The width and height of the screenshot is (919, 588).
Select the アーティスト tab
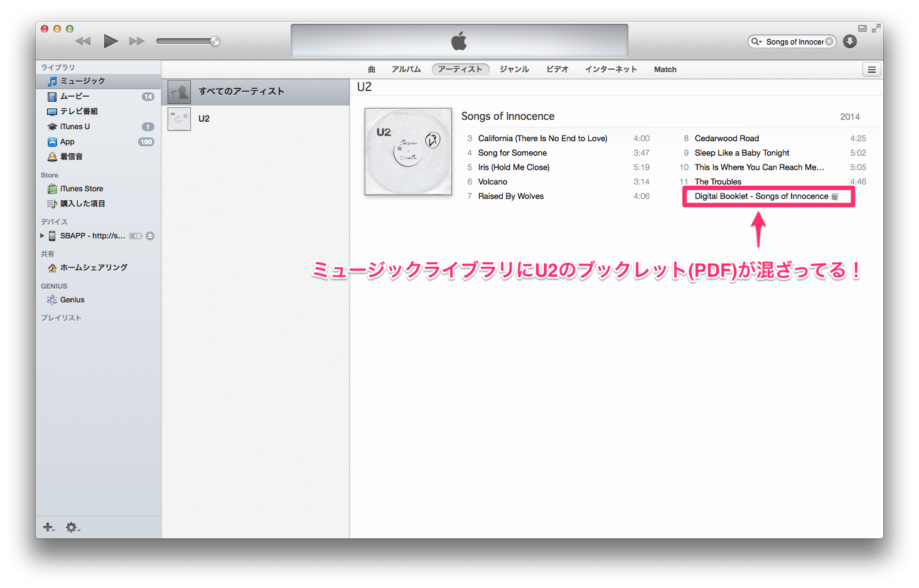pos(460,70)
